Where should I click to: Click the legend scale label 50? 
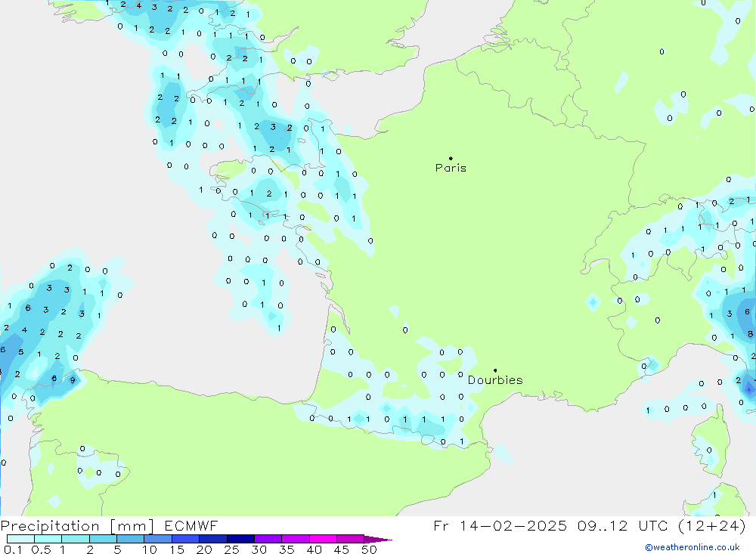click(369, 549)
